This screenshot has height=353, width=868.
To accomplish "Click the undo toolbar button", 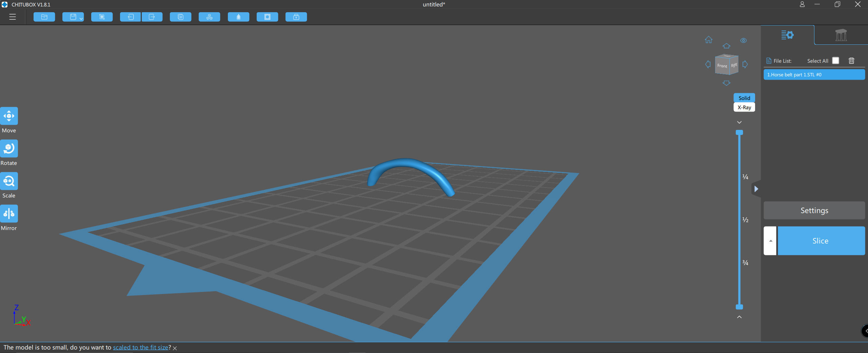I will pyautogui.click(x=131, y=17).
